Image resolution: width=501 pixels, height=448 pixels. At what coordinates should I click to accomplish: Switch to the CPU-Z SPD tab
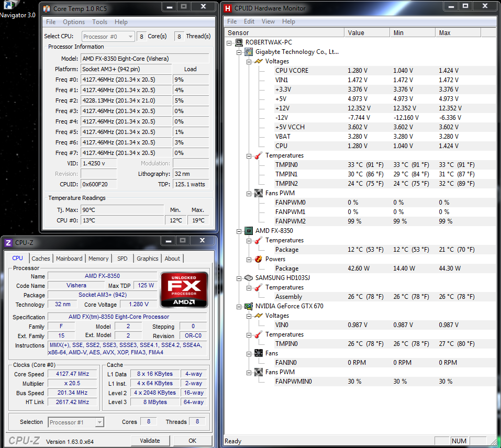123,259
